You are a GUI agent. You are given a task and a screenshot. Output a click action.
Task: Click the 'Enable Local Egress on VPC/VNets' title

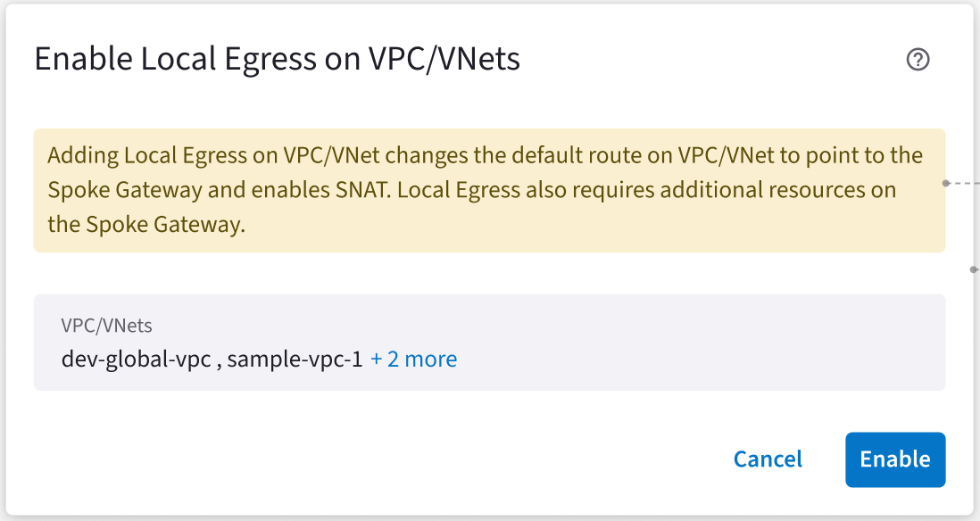click(x=277, y=59)
